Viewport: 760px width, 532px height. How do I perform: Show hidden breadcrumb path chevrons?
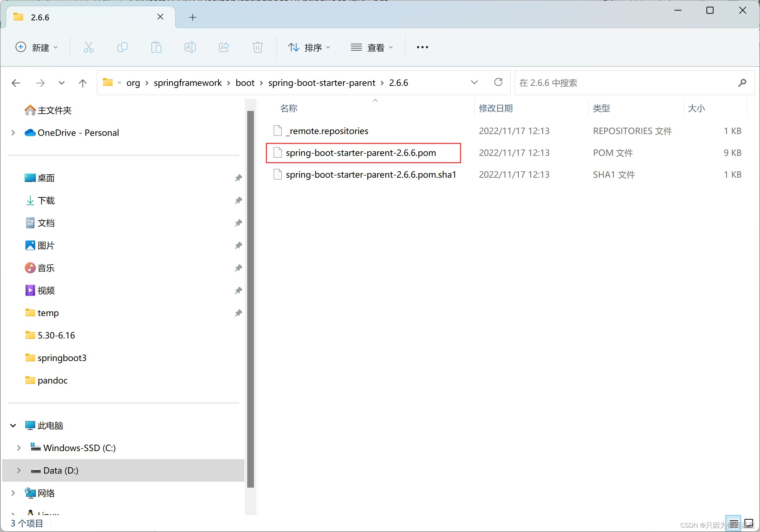coord(119,83)
